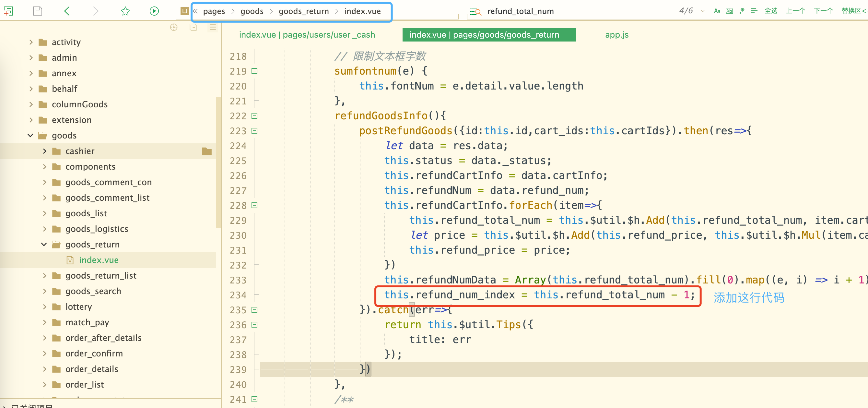This screenshot has height=408, width=868.
Task: Click the folder icon on the cashier row
Action: click(206, 151)
